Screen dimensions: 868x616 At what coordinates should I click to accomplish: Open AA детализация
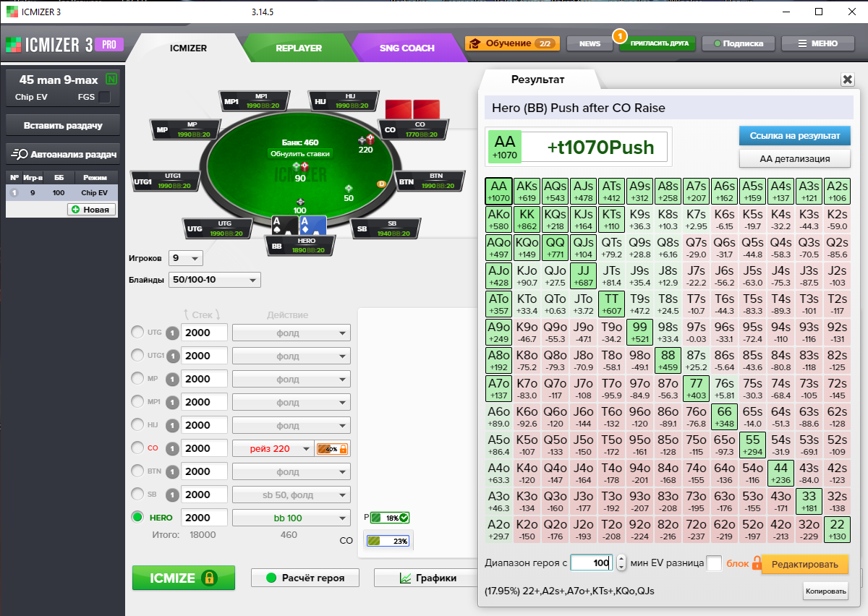(x=794, y=158)
